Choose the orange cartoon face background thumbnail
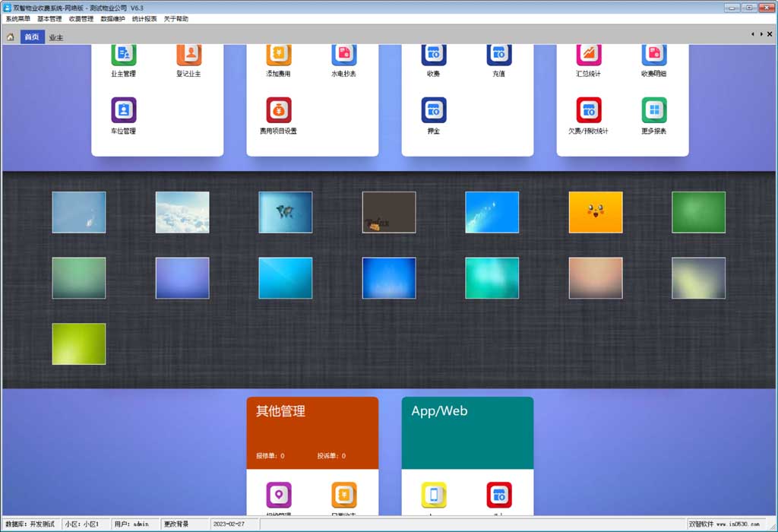Screen dimensions: 778x532 click(596, 212)
